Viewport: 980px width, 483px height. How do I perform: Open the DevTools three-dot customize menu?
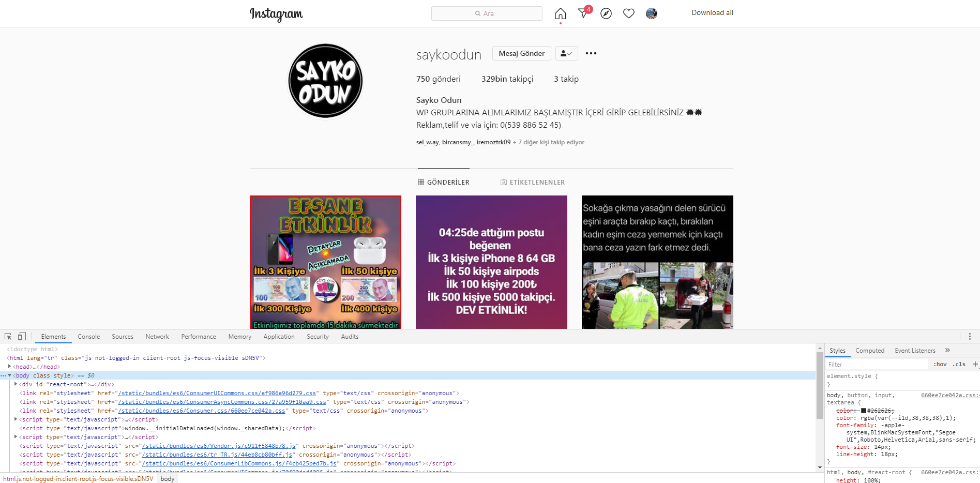pyautogui.click(x=970, y=336)
